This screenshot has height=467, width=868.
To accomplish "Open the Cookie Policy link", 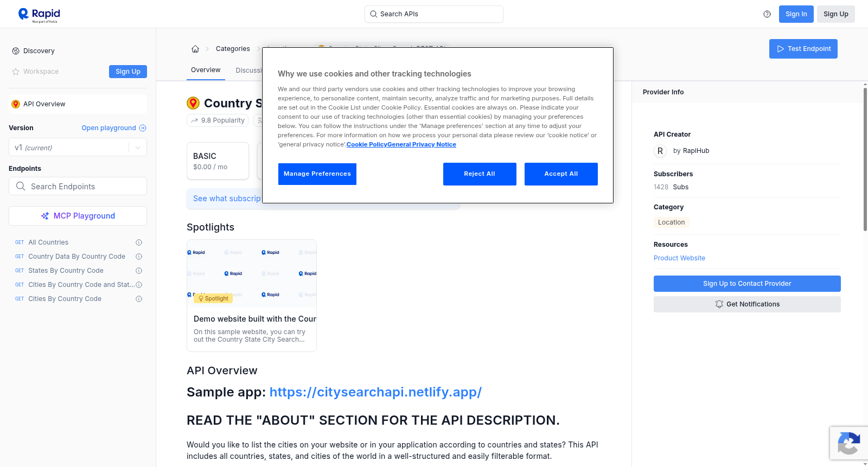I will (x=367, y=144).
